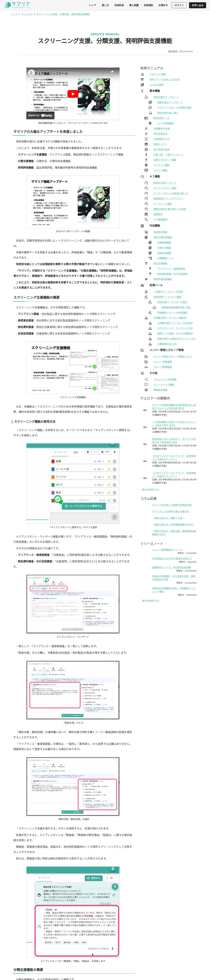
Task: Click the お申し込み button
Action: click(197, 5)
